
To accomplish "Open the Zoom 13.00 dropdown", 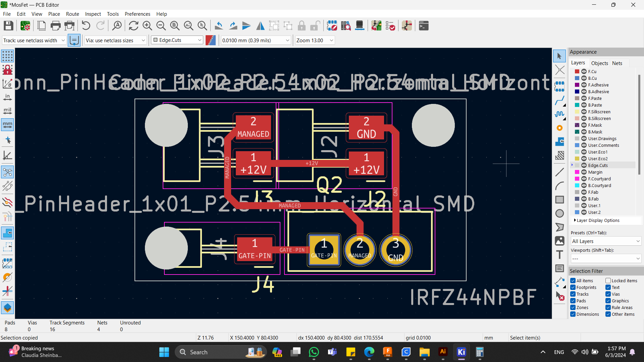I will (315, 40).
